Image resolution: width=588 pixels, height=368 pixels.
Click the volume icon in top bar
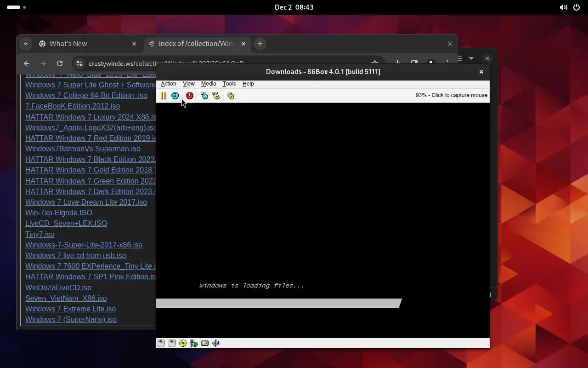(563, 7)
